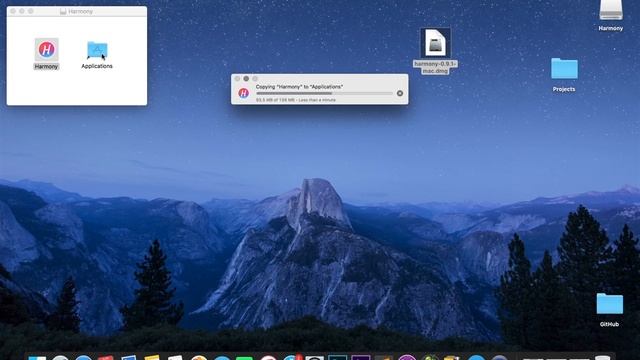
Task: Select the Harmony app icon in the Harmony window
Action: [46, 49]
